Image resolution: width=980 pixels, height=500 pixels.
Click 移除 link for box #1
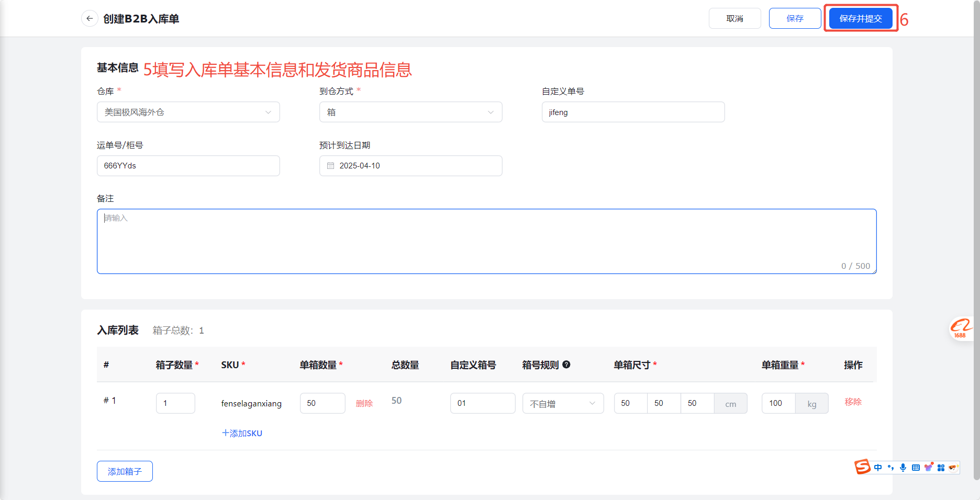tap(853, 402)
